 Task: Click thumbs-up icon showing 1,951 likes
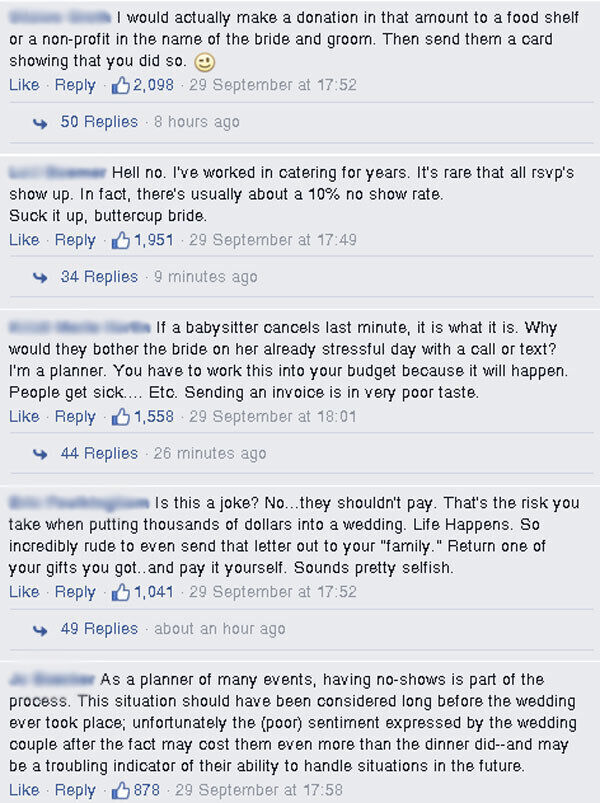[x=122, y=240]
